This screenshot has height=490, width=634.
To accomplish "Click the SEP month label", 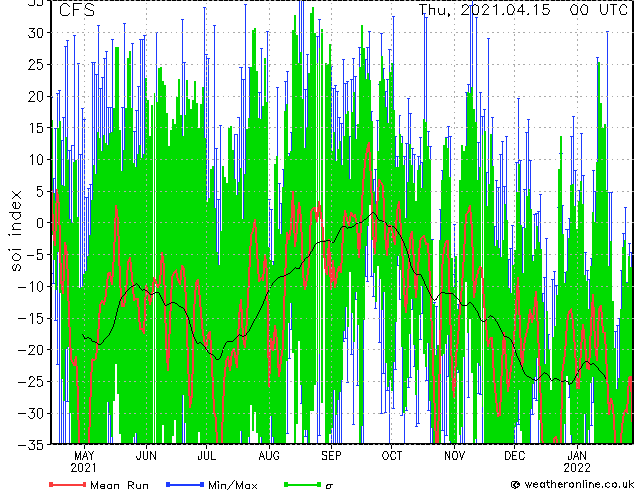I will 331,456.
